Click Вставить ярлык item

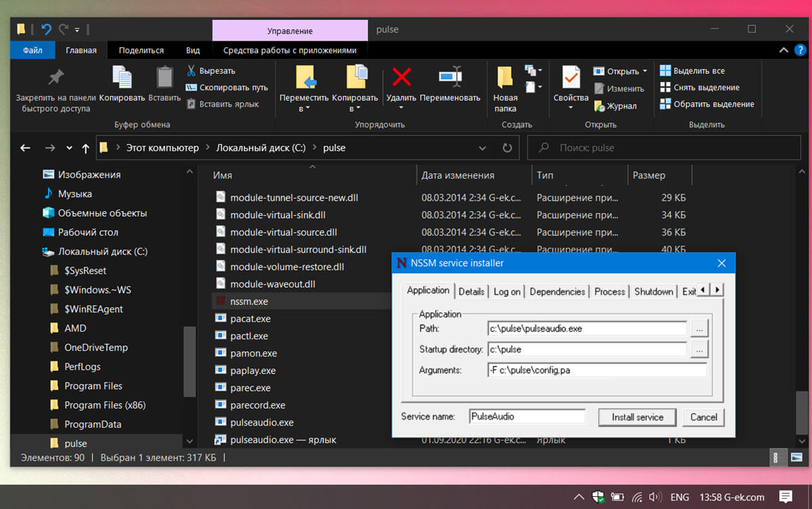point(223,104)
